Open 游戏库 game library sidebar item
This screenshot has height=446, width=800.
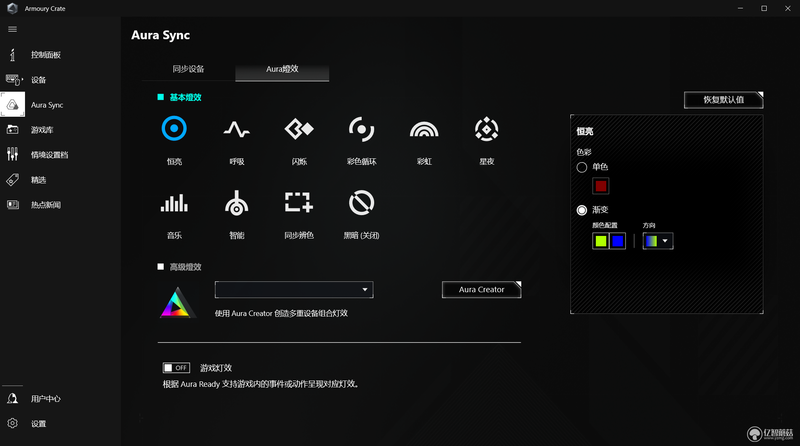[x=60, y=130]
